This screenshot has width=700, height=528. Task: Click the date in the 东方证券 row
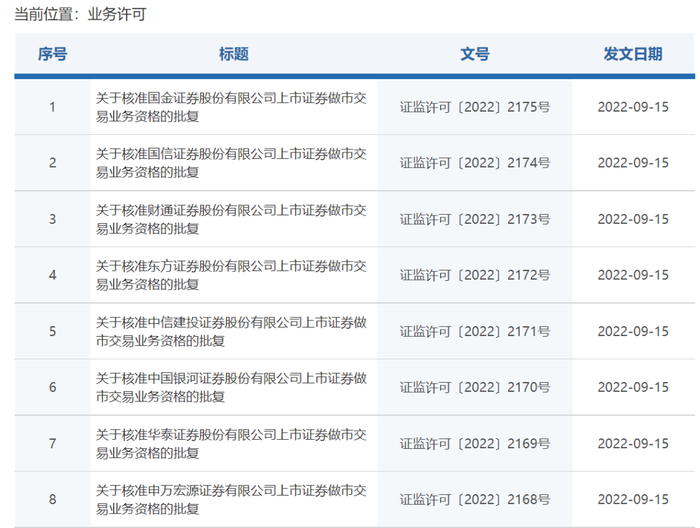click(633, 275)
